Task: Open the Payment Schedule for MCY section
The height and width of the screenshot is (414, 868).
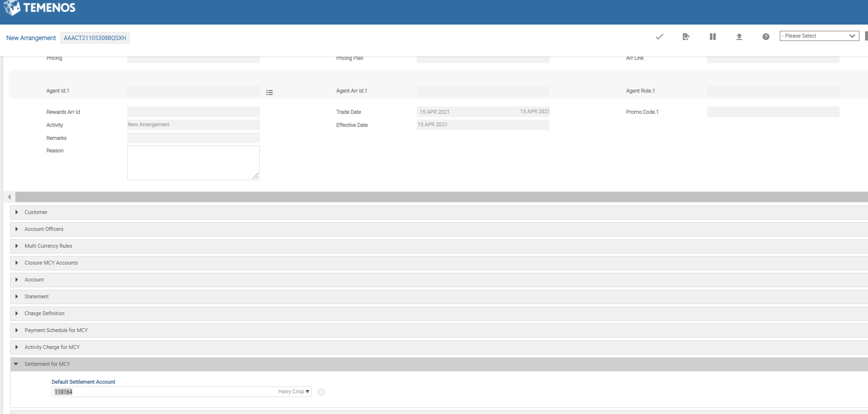Action: coord(56,331)
